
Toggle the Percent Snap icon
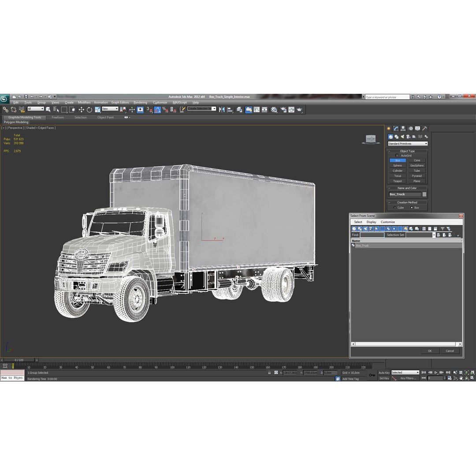(165, 110)
